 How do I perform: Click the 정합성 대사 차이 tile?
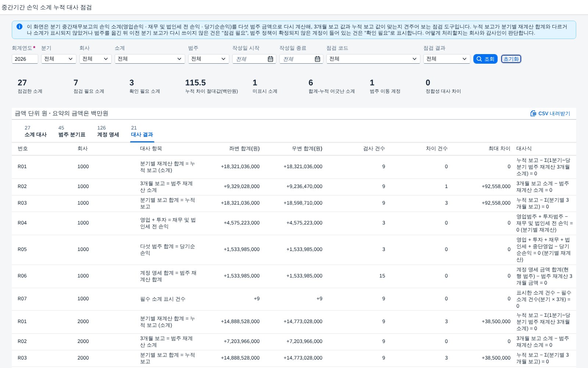click(x=443, y=86)
